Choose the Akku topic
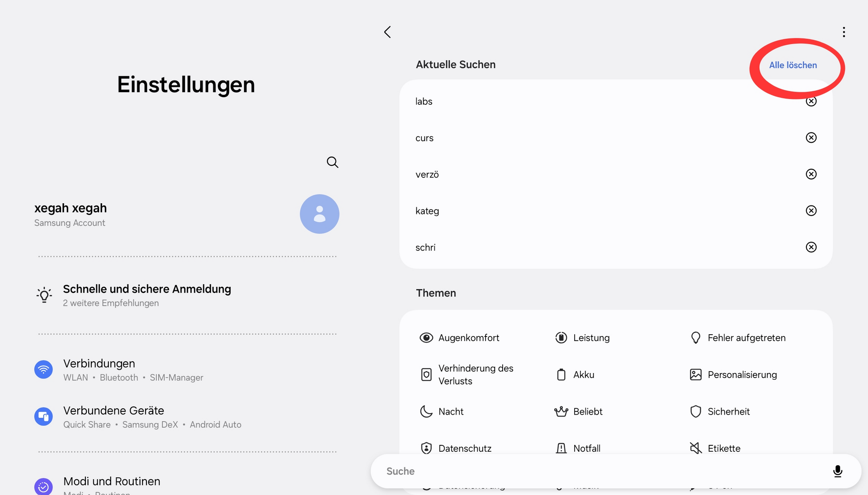 coord(583,375)
